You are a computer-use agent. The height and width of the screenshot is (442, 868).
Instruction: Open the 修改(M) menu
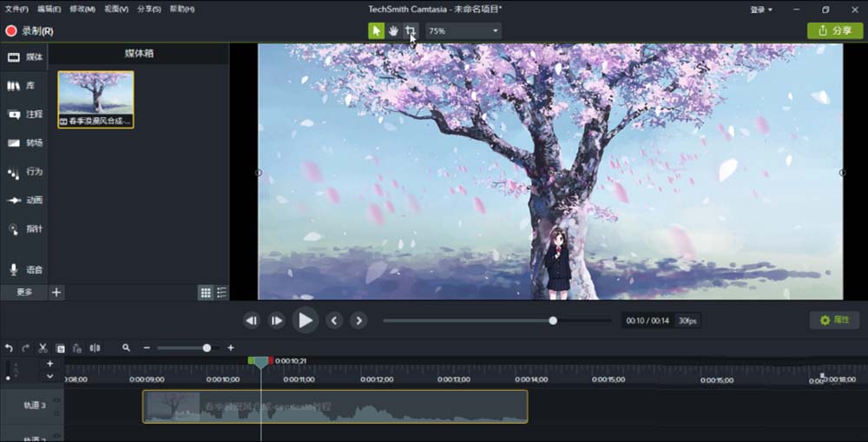[82, 9]
